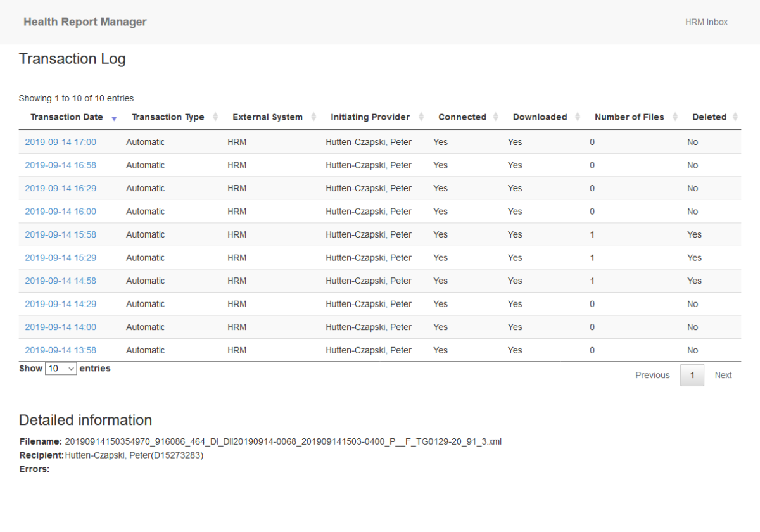The image size is (760, 532).
Task: Click sort arrows next to Initiating Provider
Action: point(421,117)
